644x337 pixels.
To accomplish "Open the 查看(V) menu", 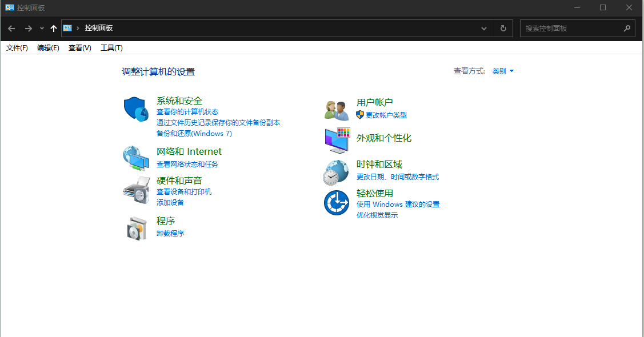I will point(79,47).
